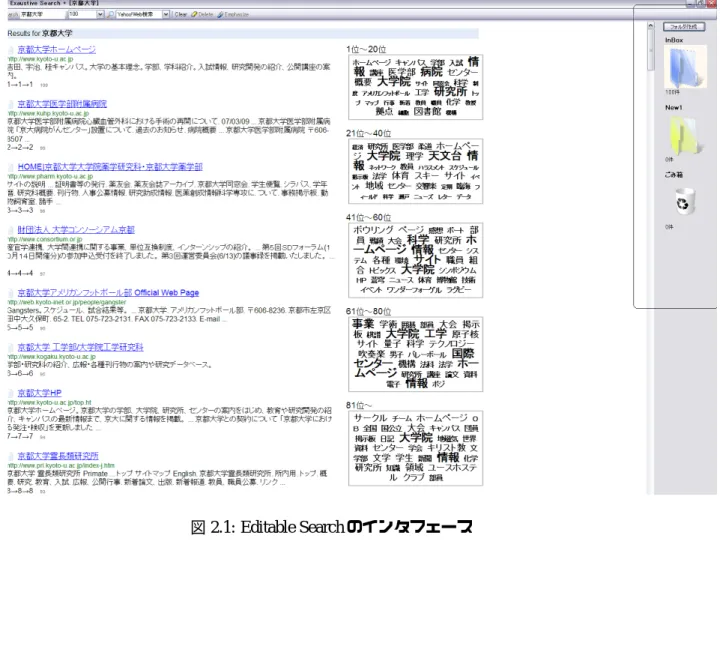Image resolution: width=720 pixels, height=655 pixels.
Task: Select 領域 in the 81位〜 tag cloud
Action: point(414,468)
